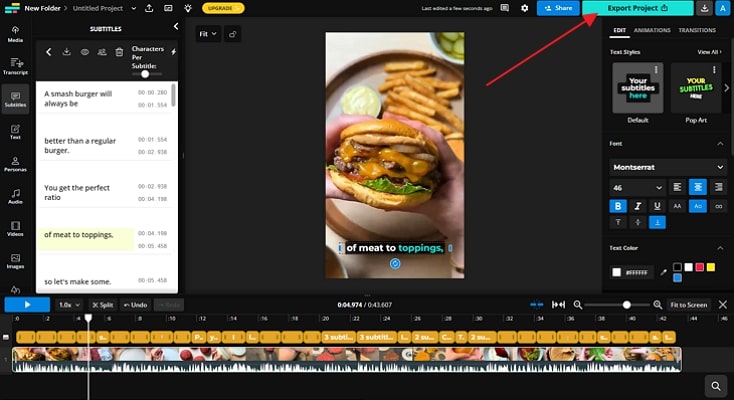Click the lightning bolt icon in subtitles panel

tap(173, 52)
